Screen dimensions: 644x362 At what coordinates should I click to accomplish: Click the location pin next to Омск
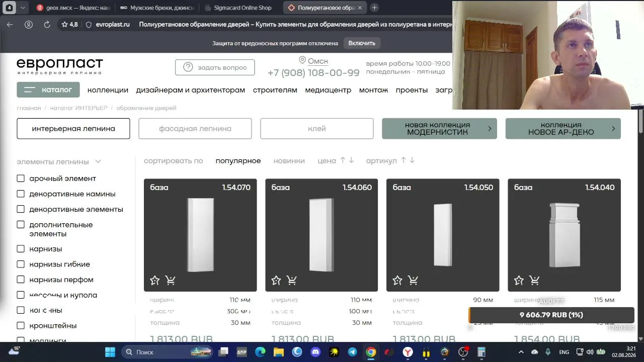point(302,60)
